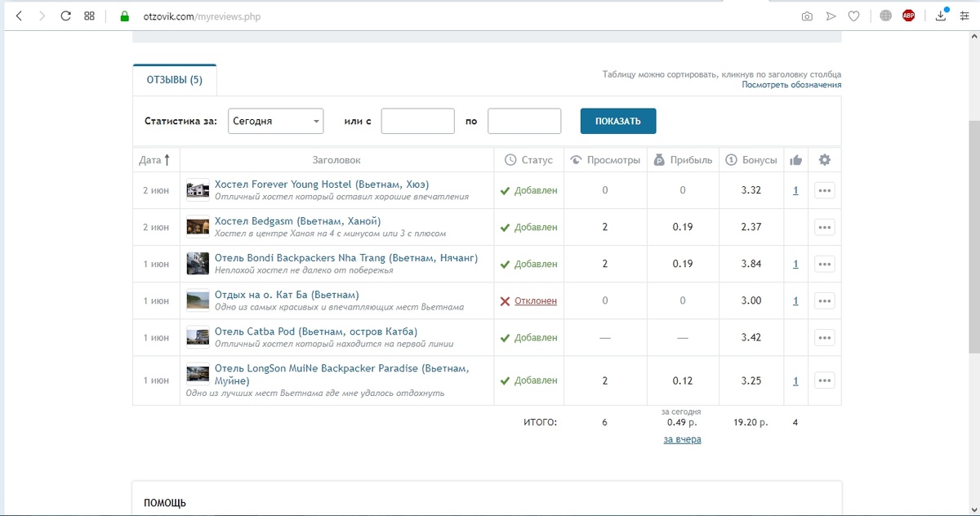Open thumbnail of Хостел Bedgasm review
980x516 pixels.
click(x=198, y=226)
